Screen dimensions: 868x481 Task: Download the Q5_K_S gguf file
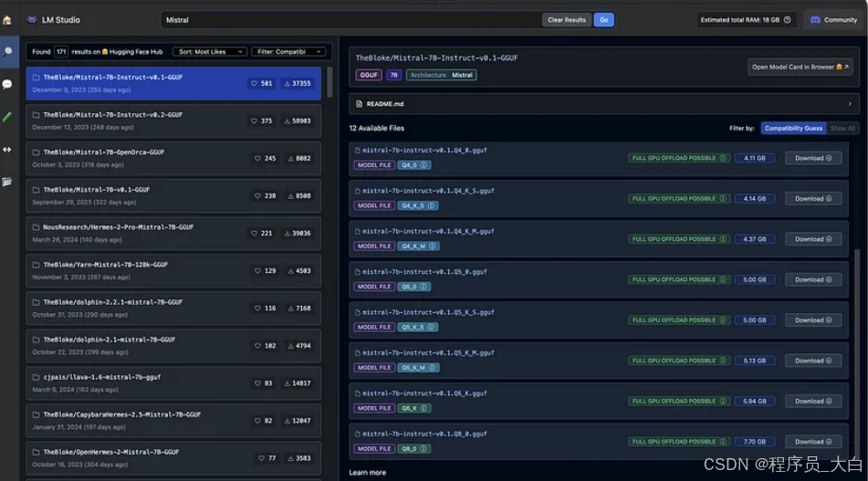pos(813,320)
